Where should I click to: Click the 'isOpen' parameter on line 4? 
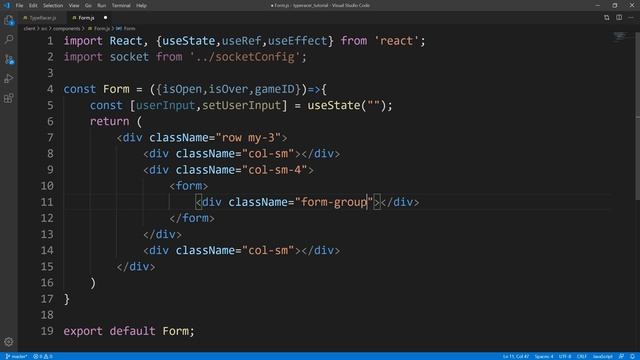[182, 89]
